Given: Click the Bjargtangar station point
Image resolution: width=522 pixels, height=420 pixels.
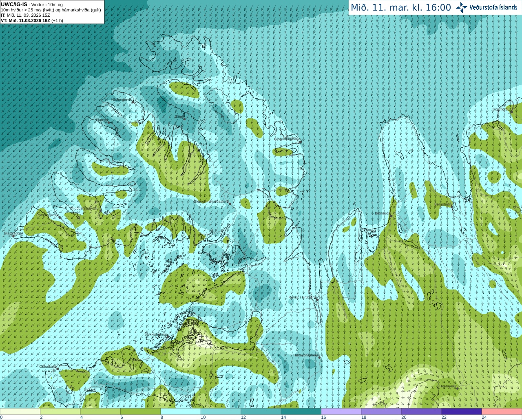Looking at the screenshot, I should point(14,236).
